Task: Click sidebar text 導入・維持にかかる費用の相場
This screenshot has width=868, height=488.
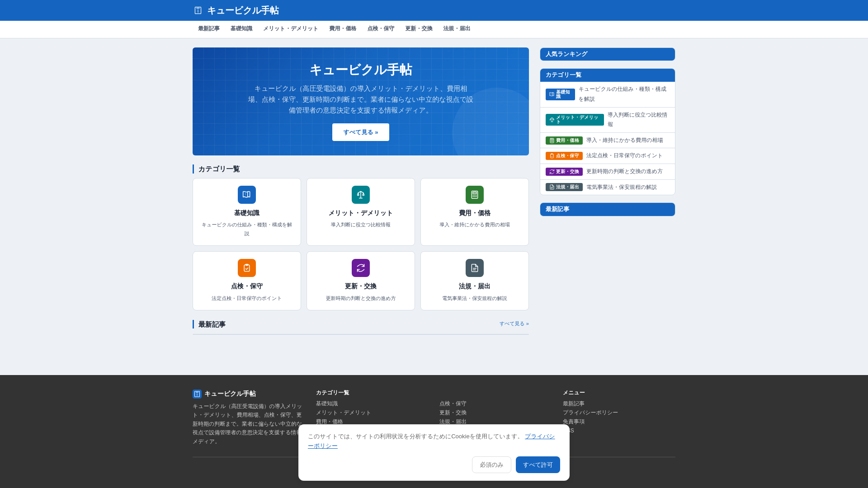Action: click(625, 141)
